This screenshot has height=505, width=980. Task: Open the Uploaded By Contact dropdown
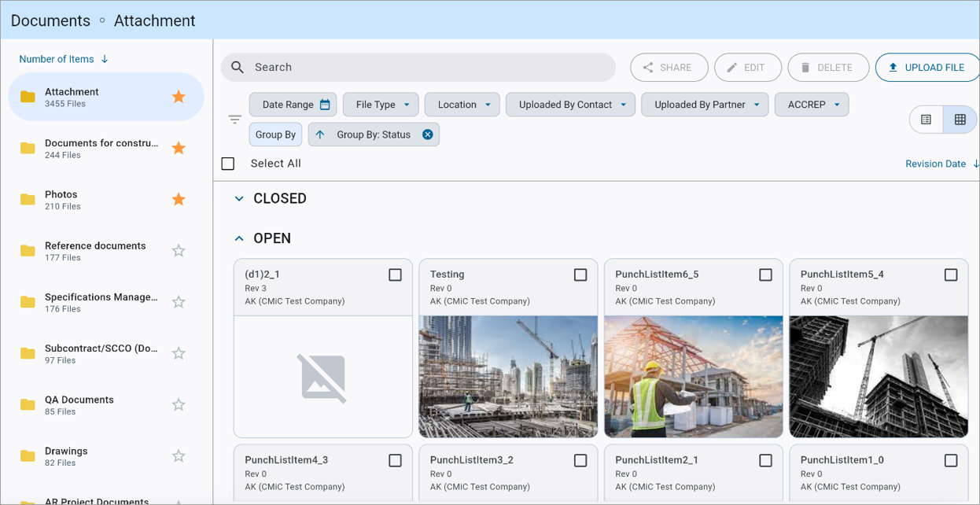pos(570,105)
